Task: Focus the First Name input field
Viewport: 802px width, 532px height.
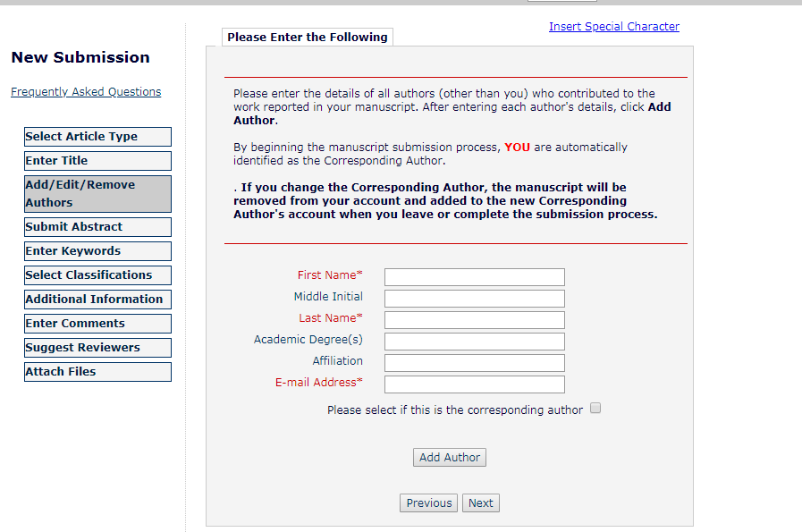Action: [474, 277]
